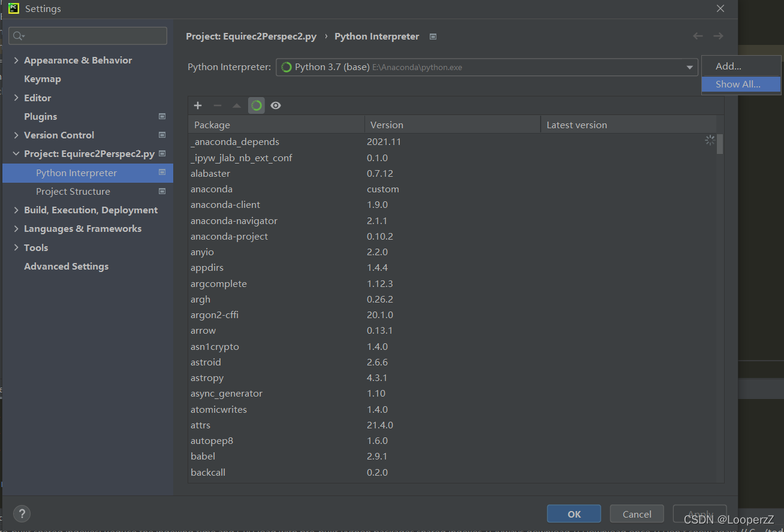This screenshot has height=532, width=784.
Task: Select the _anaconda_depends package row
Action: pos(453,142)
